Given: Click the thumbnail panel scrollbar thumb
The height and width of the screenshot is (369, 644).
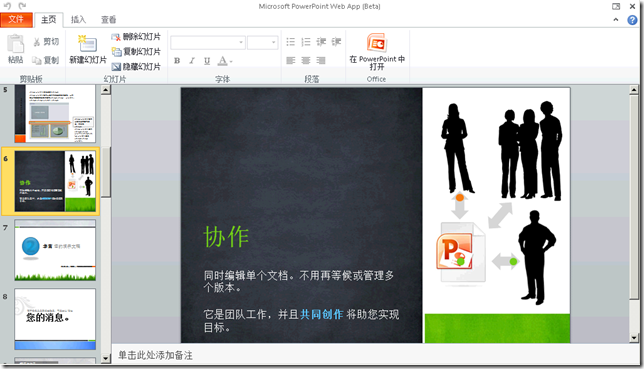Looking at the screenshot, I should [x=106, y=172].
